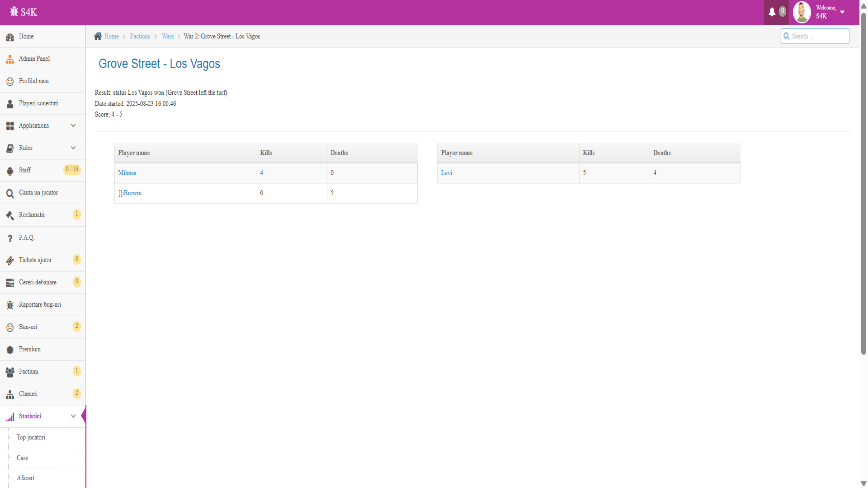Collapse the Statistici submenu chevron
The width and height of the screenshot is (868, 488).
pyautogui.click(x=73, y=416)
